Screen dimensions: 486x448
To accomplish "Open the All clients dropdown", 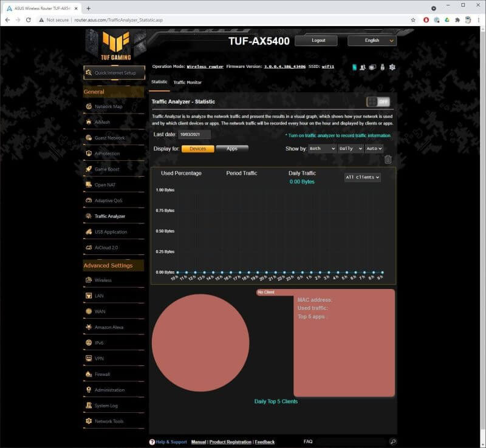I will coord(362,177).
